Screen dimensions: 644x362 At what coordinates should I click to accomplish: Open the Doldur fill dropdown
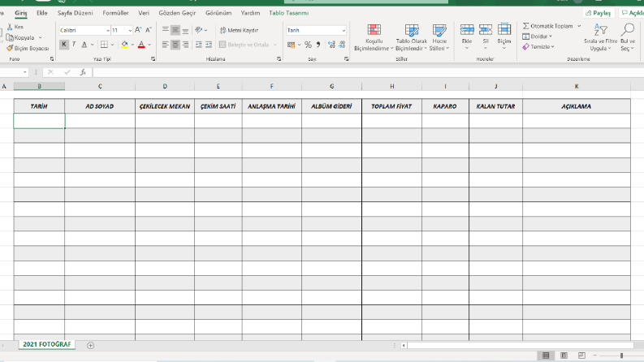point(538,36)
